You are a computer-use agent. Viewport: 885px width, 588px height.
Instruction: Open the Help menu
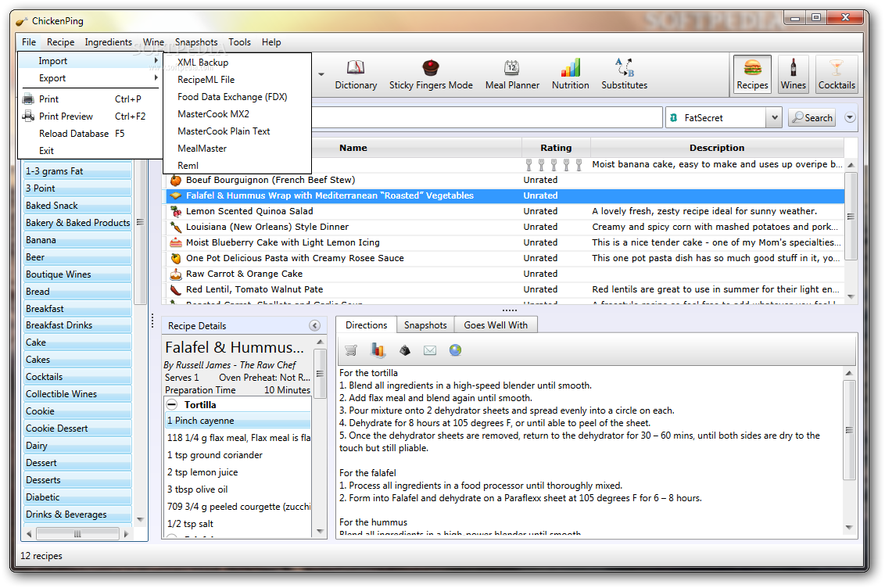[x=271, y=41]
